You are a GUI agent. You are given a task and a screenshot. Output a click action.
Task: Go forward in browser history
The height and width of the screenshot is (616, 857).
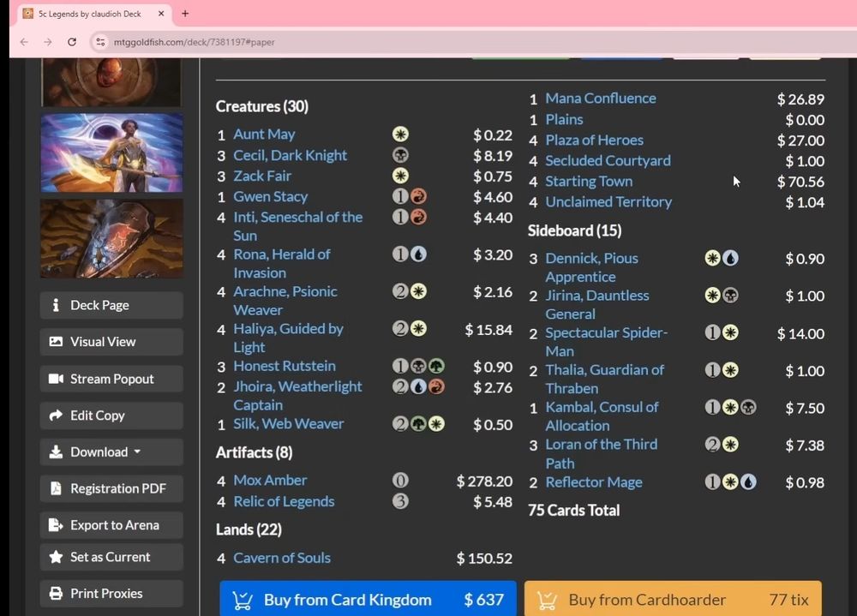(48, 42)
